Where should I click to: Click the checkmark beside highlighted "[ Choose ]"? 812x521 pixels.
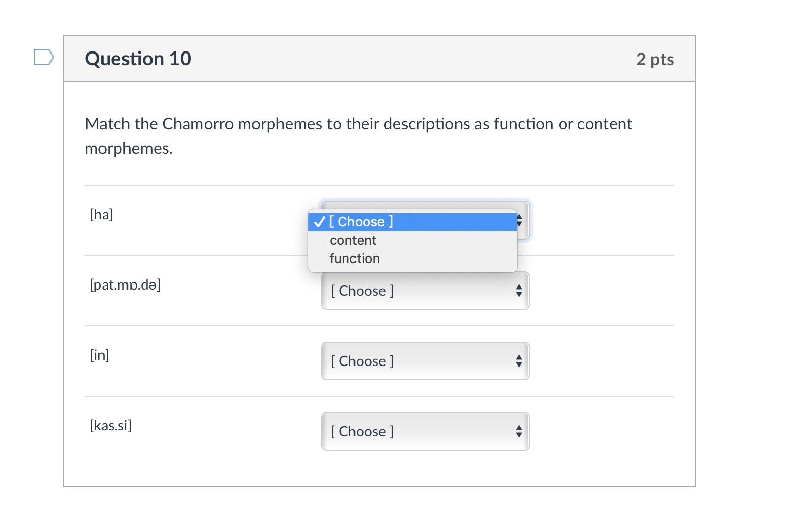(320, 222)
